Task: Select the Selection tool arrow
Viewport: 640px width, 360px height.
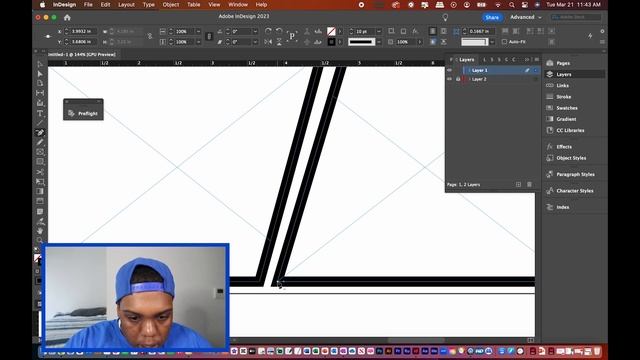Action: pos(40,64)
